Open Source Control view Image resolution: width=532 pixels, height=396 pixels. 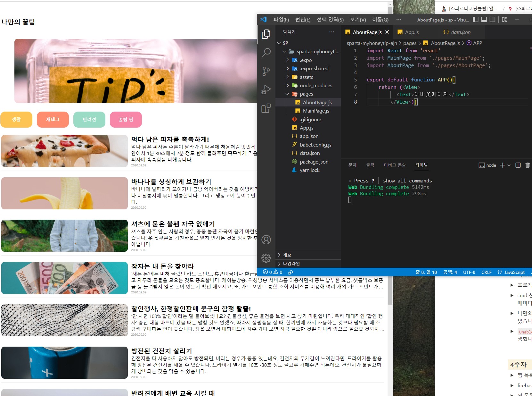pos(266,71)
